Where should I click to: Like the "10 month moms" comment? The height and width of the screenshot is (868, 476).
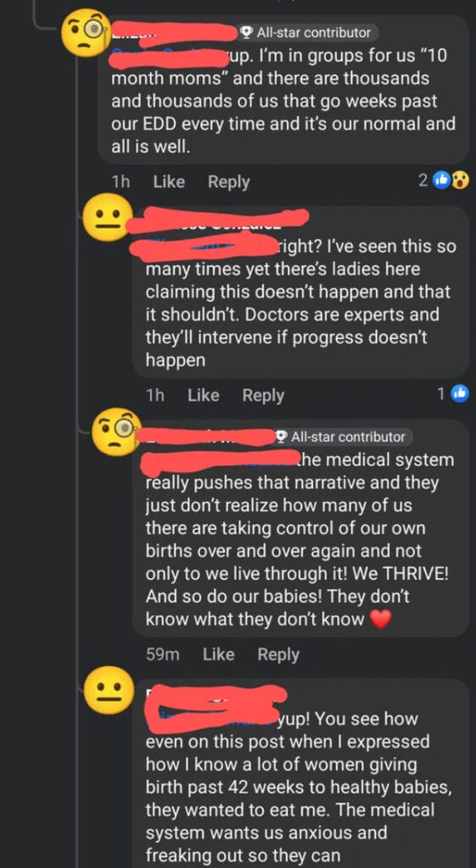coord(169,181)
